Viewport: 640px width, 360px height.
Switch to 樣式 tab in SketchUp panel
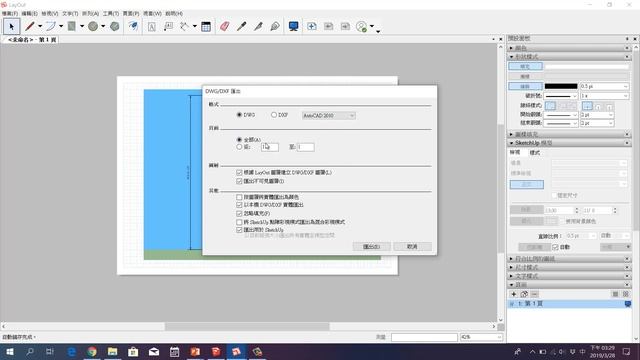[x=535, y=153]
